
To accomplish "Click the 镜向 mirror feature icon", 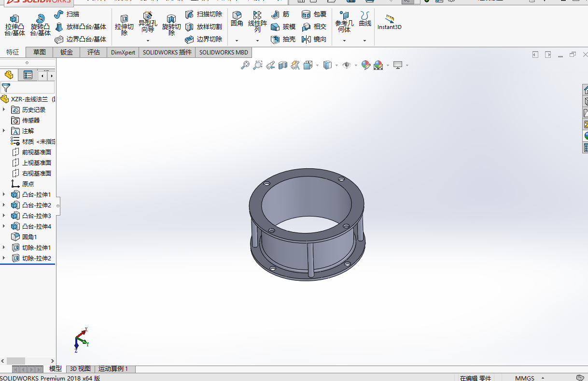I will pos(314,40).
